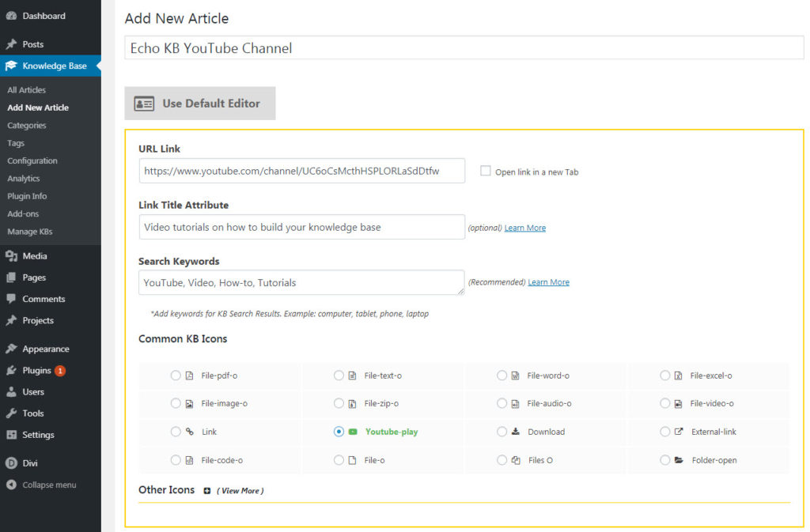This screenshot has height=532, width=810.
Task: Choose the Folder-open radio option
Action: tap(664, 460)
